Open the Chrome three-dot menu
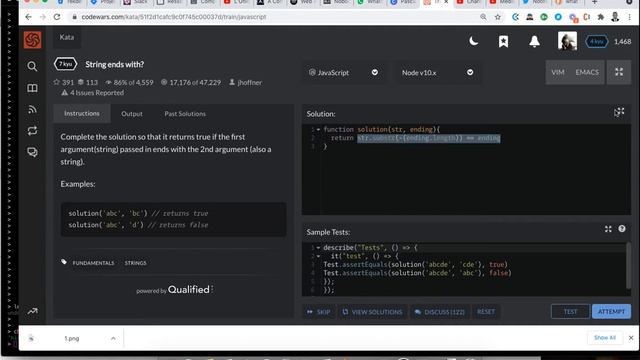The image size is (640, 360). [629, 17]
